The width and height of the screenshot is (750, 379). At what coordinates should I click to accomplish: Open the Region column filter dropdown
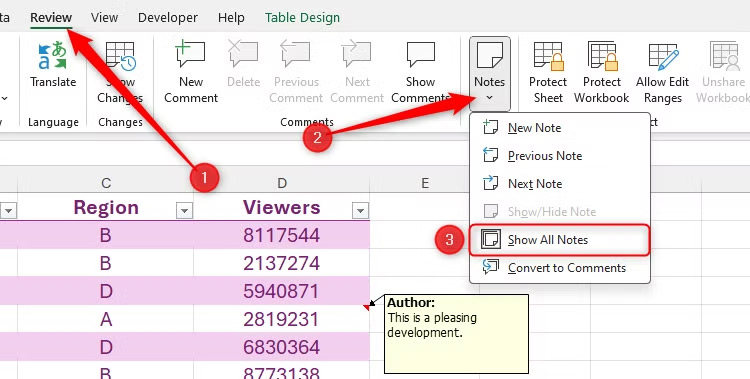184,210
